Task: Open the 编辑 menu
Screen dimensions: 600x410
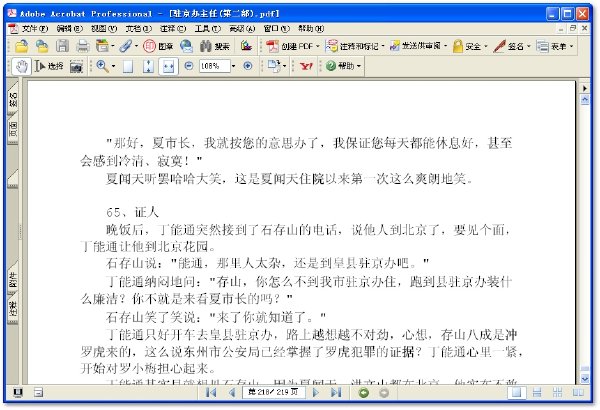Action: [x=69, y=28]
